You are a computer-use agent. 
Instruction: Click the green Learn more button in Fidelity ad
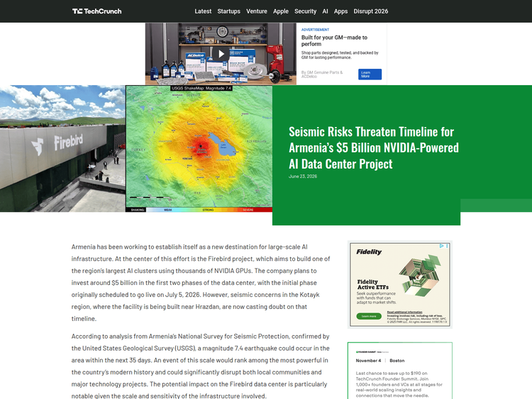tap(369, 316)
